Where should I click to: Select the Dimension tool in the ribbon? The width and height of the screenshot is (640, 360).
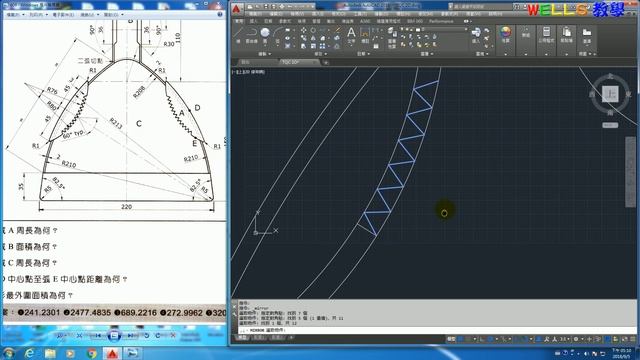pyautogui.click(x=365, y=35)
